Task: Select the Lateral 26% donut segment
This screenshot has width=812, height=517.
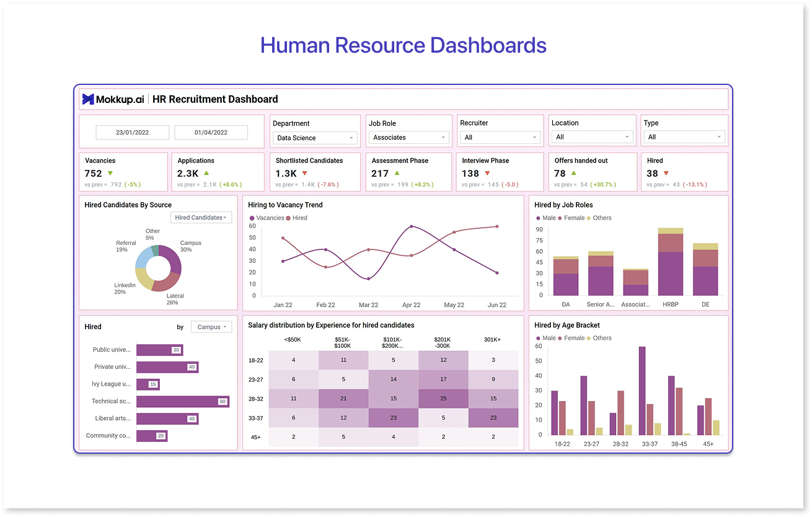Action: click(164, 283)
